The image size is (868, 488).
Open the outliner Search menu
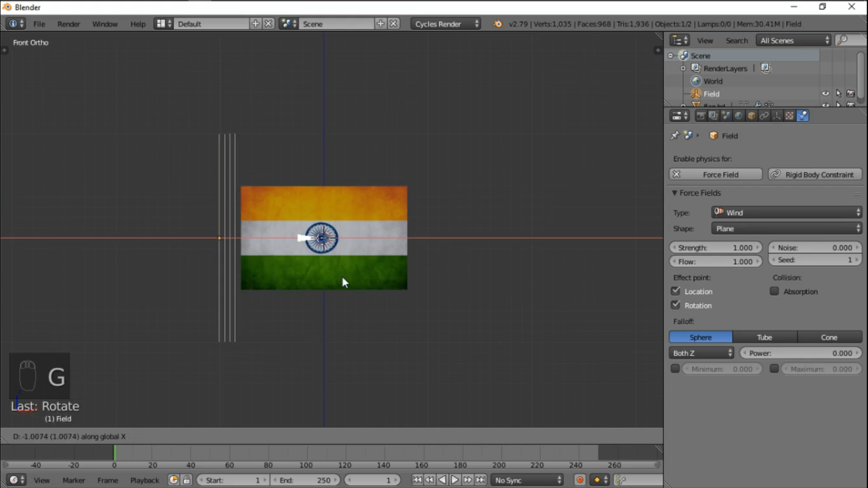[736, 40]
